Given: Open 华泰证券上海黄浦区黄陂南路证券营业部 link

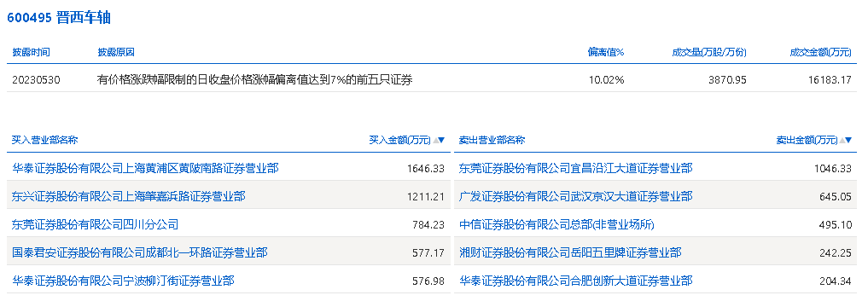Looking at the screenshot, I should [145, 168].
